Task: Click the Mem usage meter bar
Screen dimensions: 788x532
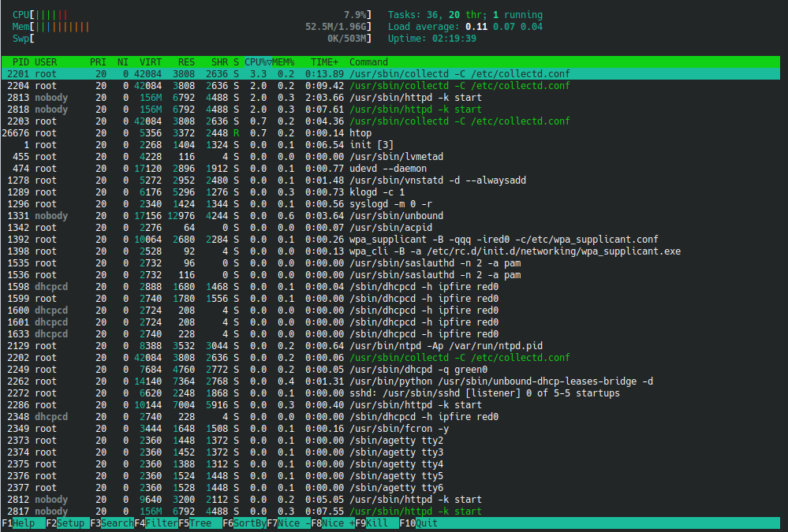Action: [x=192, y=27]
